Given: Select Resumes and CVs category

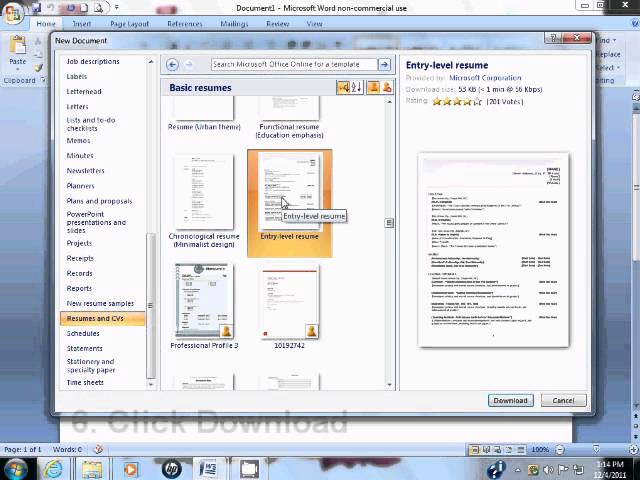Looking at the screenshot, I should [x=95, y=318].
